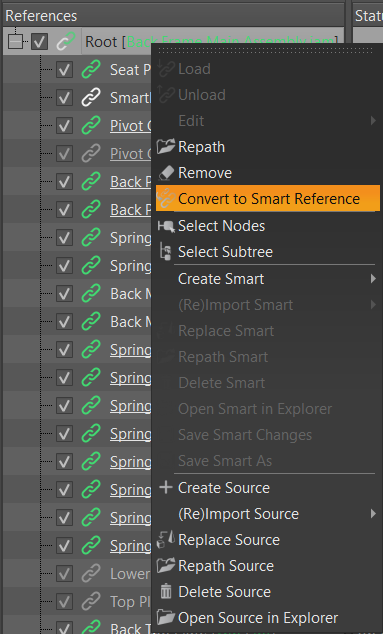Image resolution: width=383 pixels, height=634 pixels.
Task: Click the white link icon on the Smart row
Action: [91, 98]
